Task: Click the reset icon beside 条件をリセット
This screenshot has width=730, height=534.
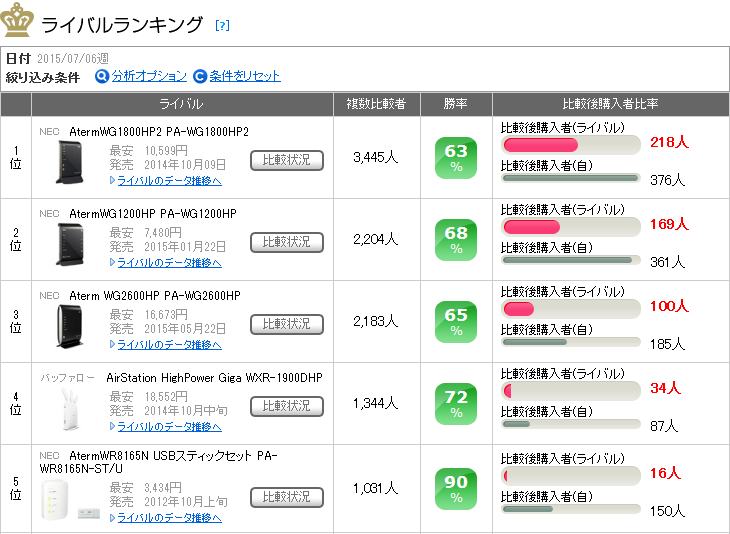Action: [x=200, y=76]
